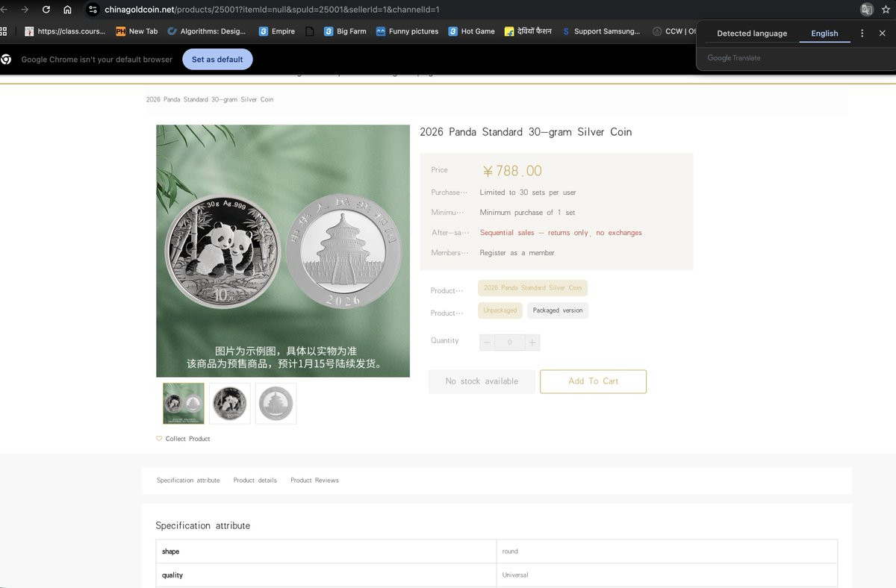
Task: Click the browser forward arrow
Action: 25,10
